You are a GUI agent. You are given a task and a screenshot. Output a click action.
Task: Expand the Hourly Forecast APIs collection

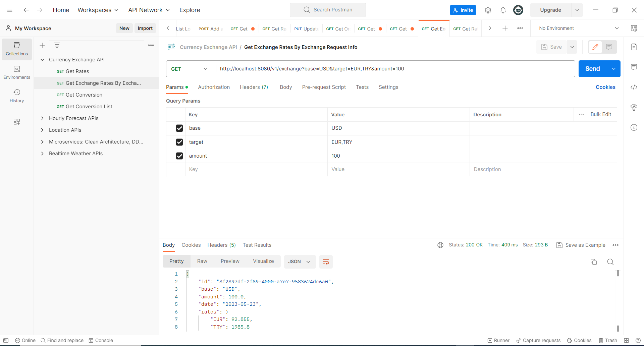coord(42,118)
